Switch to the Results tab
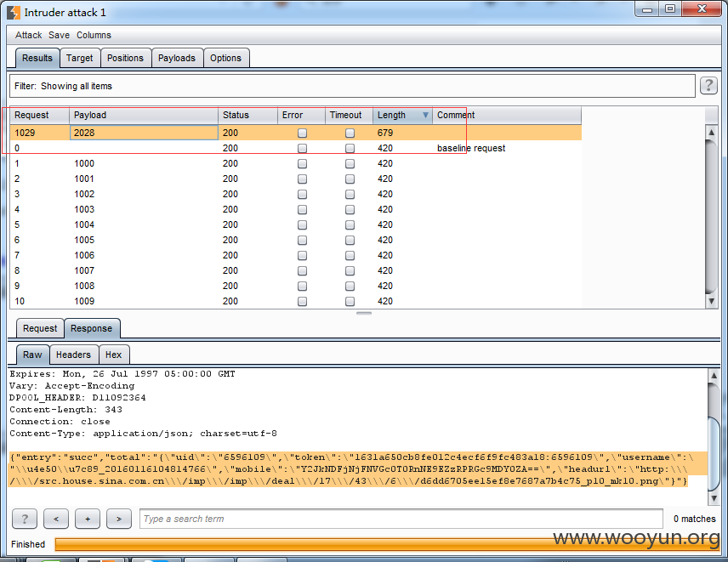This screenshot has height=562, width=728. (x=37, y=58)
